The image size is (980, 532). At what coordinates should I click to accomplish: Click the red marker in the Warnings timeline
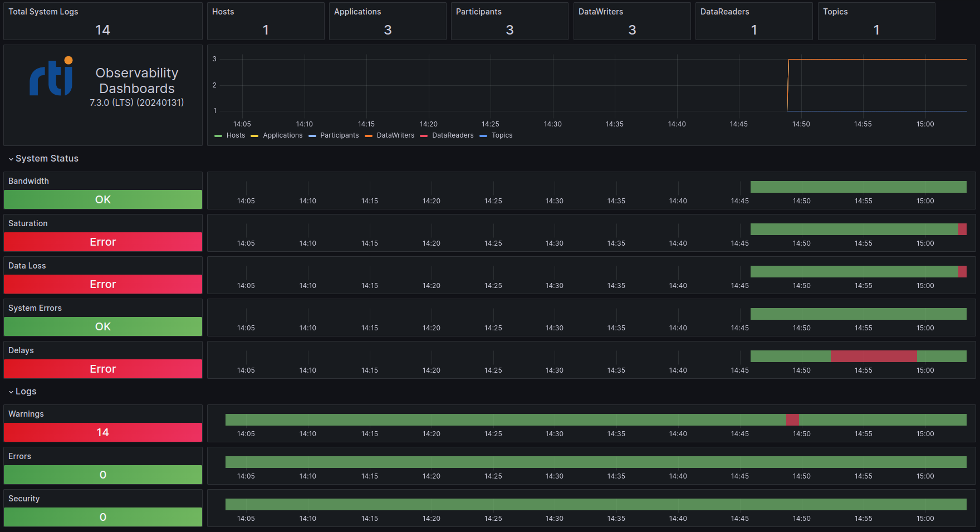click(x=793, y=419)
